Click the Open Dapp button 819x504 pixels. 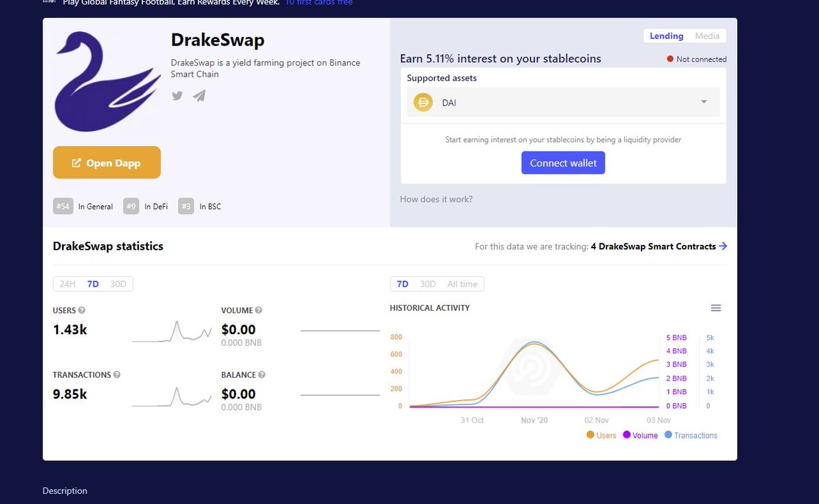(x=107, y=163)
